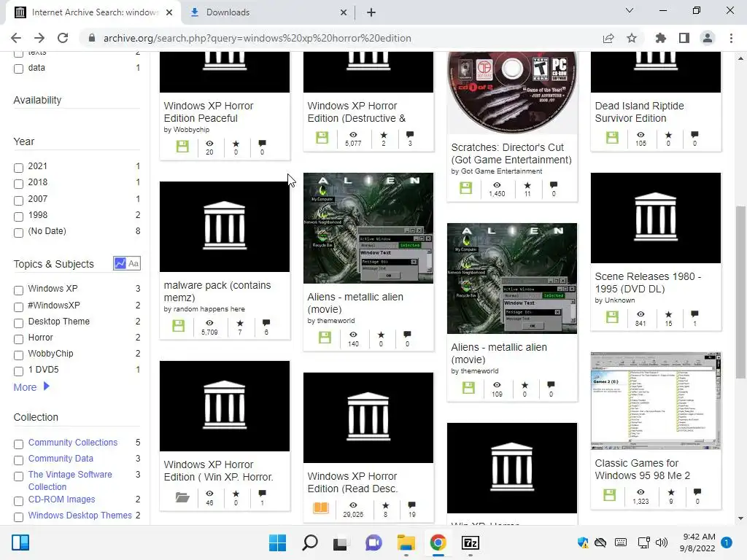This screenshot has width=747, height=560.
Task: Open Community Data collection link
Action: (61, 459)
